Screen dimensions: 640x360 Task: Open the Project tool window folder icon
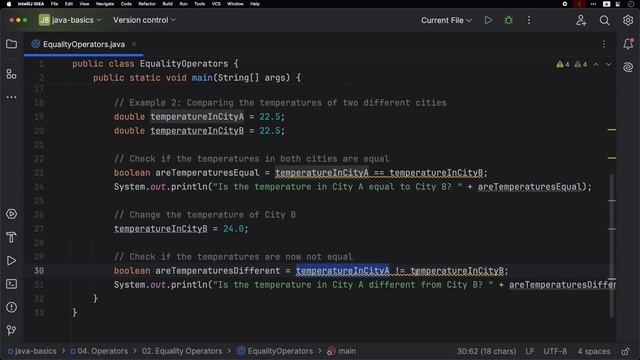click(x=11, y=44)
